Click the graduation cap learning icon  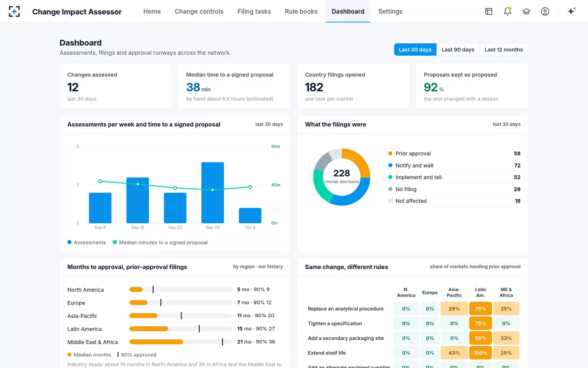526,11
